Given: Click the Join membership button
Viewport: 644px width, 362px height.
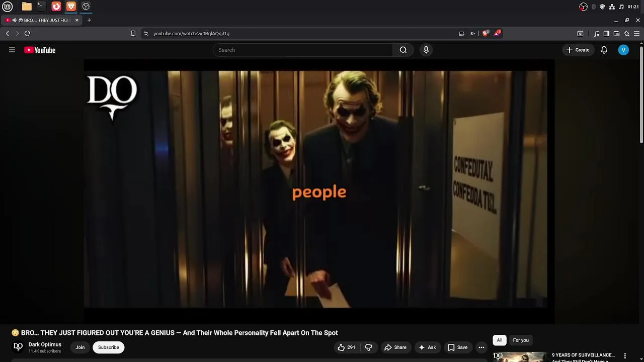Looking at the screenshot, I should click(x=80, y=347).
